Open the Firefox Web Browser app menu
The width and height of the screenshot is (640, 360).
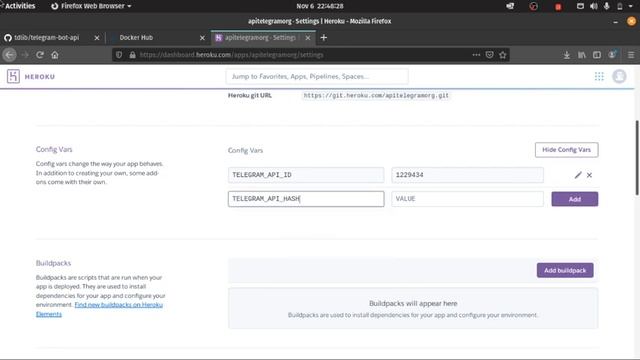(x=91, y=6)
